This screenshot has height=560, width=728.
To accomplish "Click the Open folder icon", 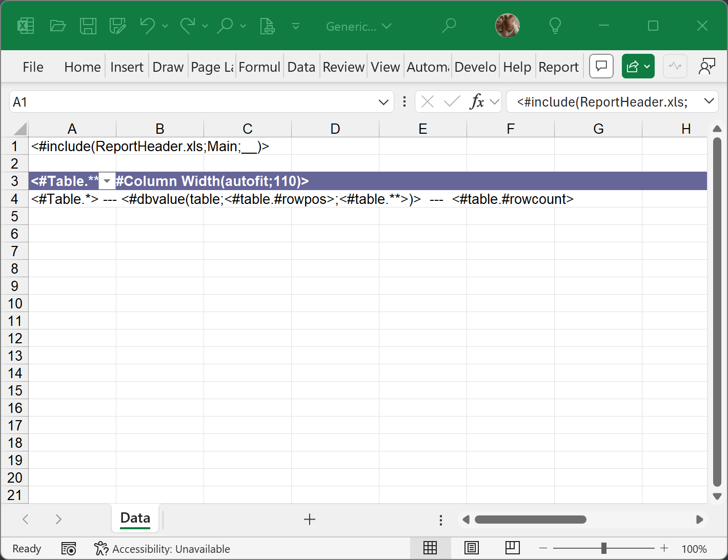I will 57,26.
